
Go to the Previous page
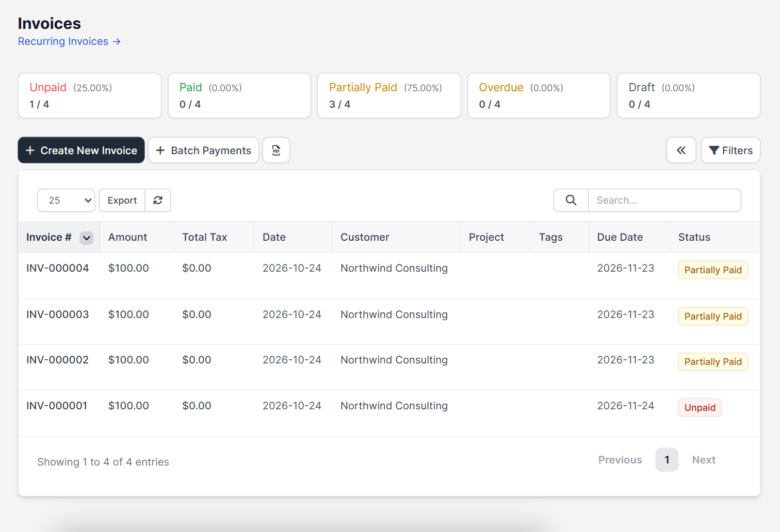point(620,460)
